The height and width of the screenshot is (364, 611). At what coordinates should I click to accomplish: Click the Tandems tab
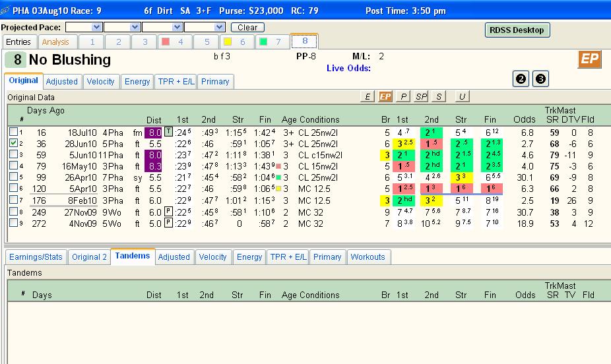tap(133, 256)
